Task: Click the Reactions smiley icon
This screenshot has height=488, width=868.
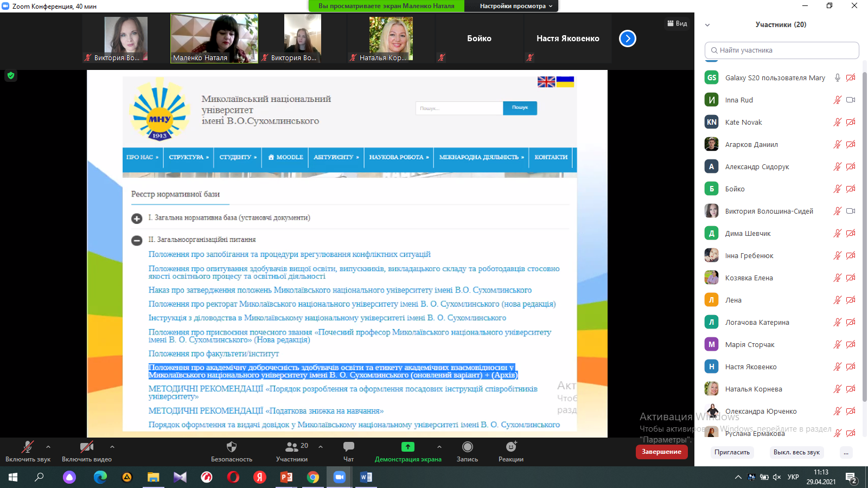Action: [510, 447]
